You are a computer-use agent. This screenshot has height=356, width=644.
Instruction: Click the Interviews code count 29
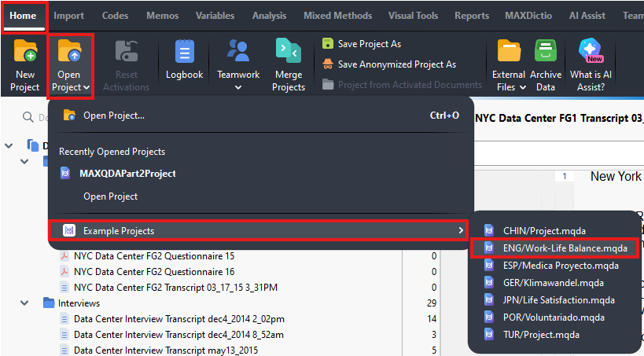431,303
